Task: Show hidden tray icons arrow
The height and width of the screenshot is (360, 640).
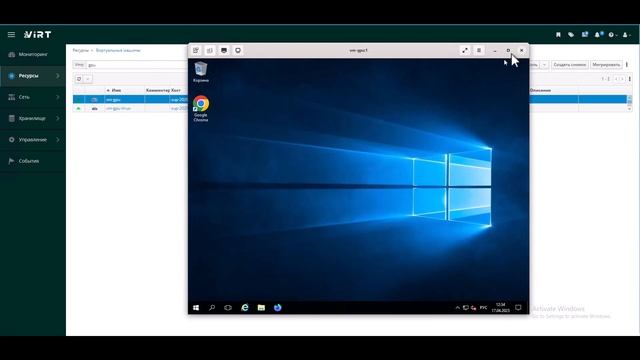Action: tap(458, 308)
